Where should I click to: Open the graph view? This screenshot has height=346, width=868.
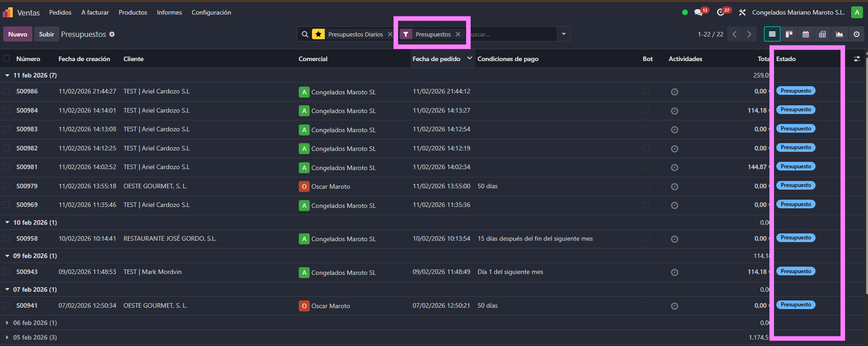click(839, 34)
